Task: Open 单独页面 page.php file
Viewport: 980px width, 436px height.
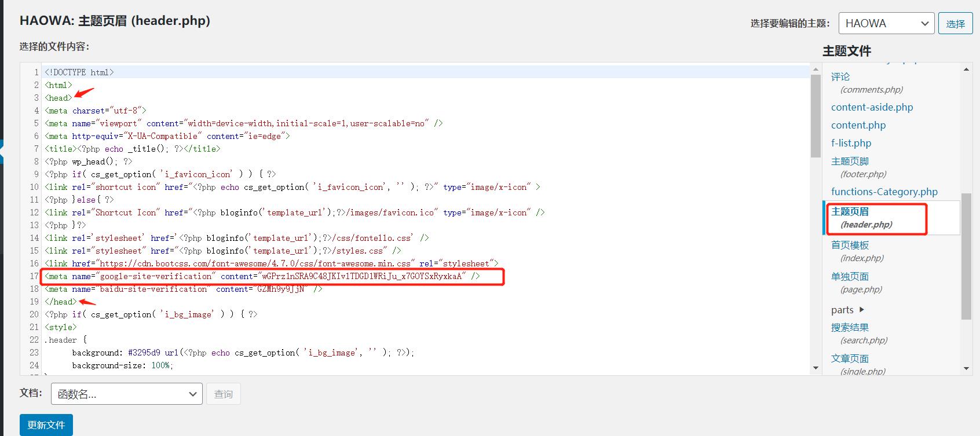Action: (850, 276)
